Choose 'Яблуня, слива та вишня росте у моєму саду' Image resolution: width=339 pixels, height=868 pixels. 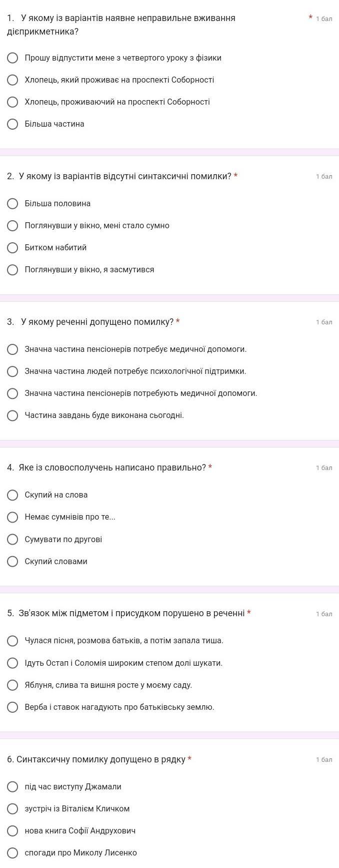coord(13,685)
